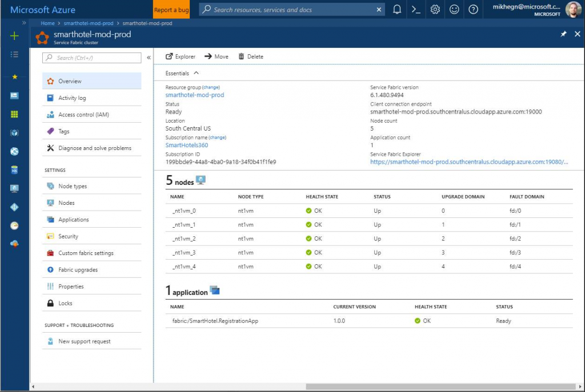This screenshot has width=585, height=392.
Task: Change the resource group link
Action: pos(211,87)
